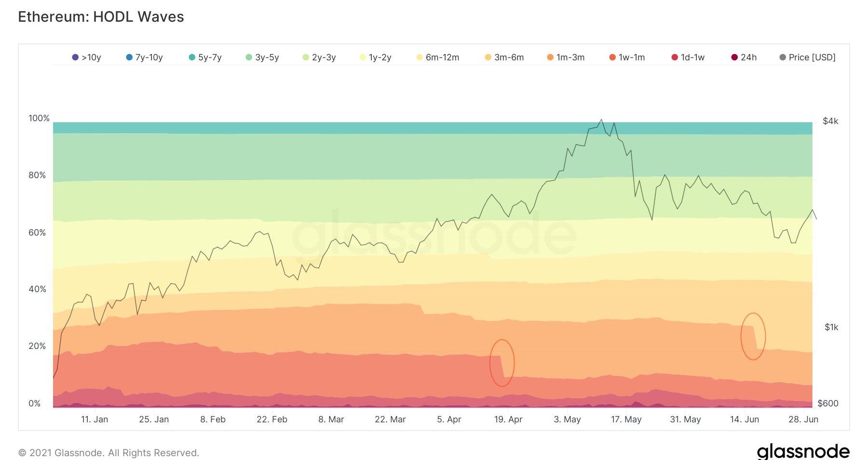Image resolution: width=868 pixels, height=460 pixels.
Task: Toggle the 2y-3y series label in legend
Action: click(x=324, y=57)
